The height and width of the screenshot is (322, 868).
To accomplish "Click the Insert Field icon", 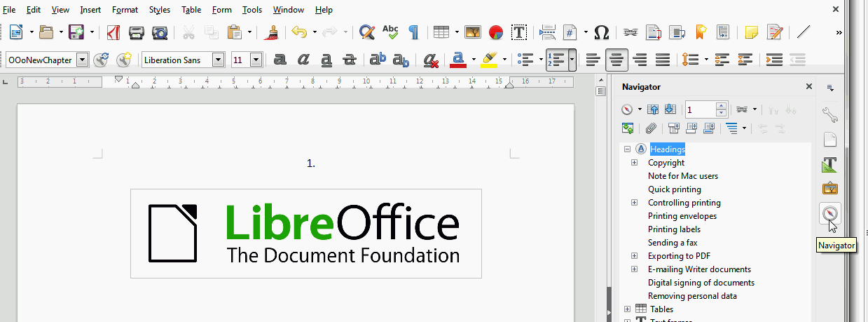I will [x=571, y=32].
